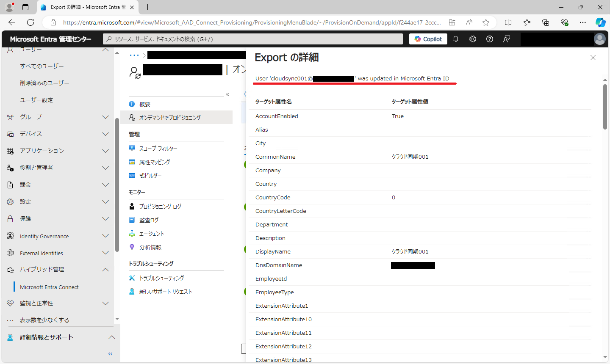Click the 分析情報 lightbulb icon

pos(132,247)
